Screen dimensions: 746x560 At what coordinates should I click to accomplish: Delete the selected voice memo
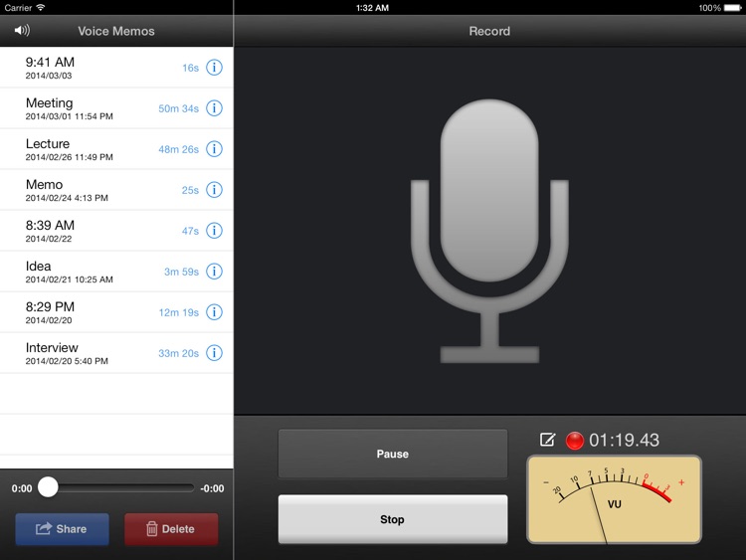171,529
